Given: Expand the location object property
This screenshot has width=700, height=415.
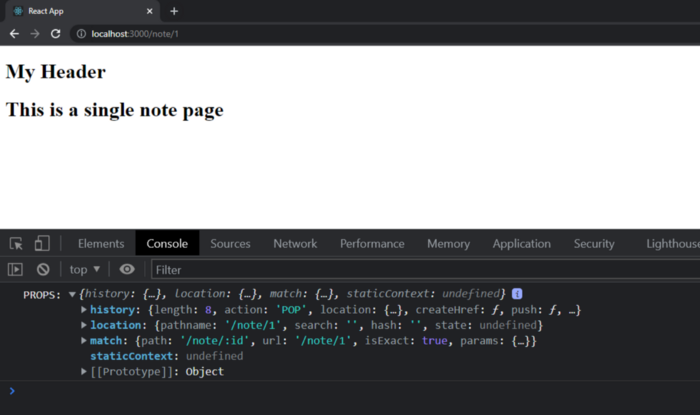Looking at the screenshot, I should (x=84, y=325).
